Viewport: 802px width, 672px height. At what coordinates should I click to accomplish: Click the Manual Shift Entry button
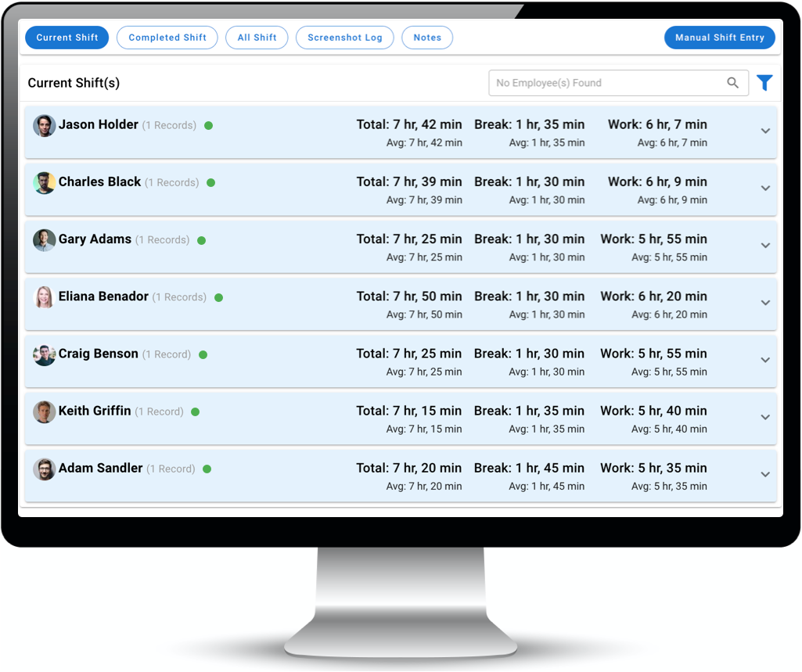click(719, 38)
